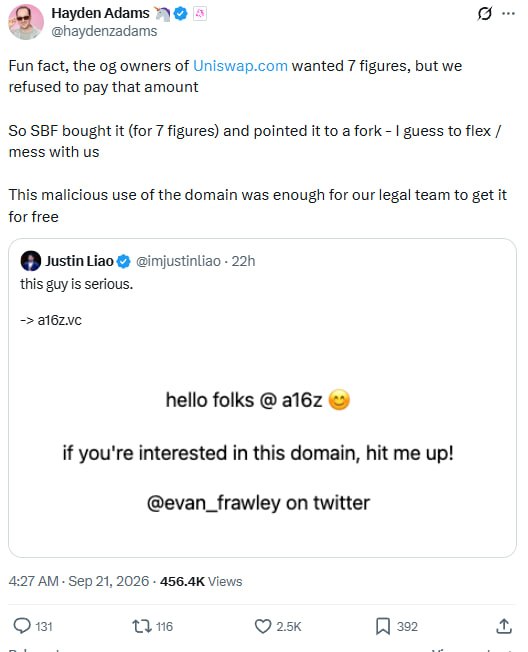Click the tweet date Sep 21, 2026
The height and width of the screenshot is (652, 528).
[x=109, y=581]
